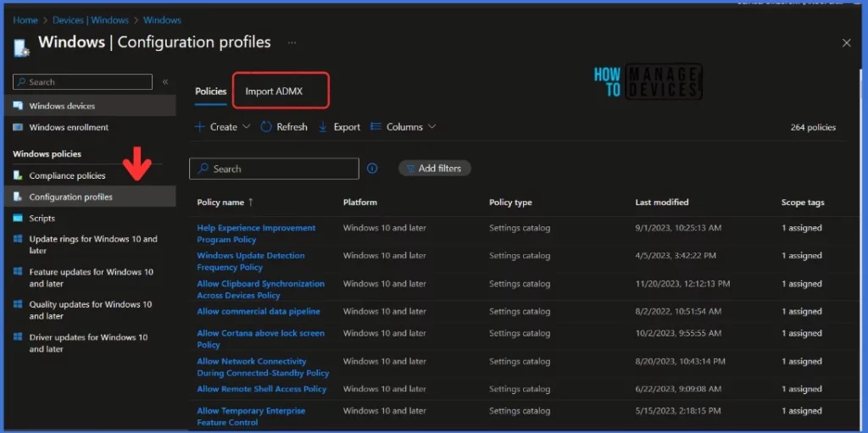Expand the Create dropdown chevron

tap(247, 127)
